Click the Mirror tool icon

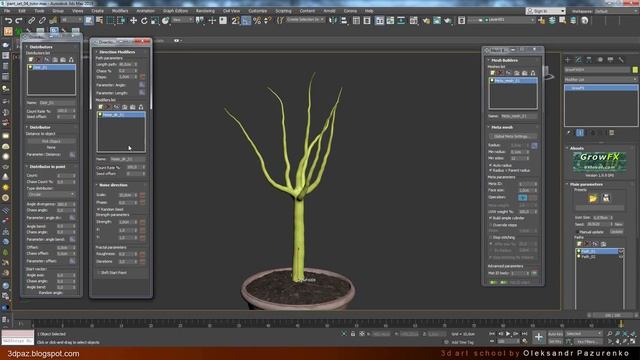tap(333, 20)
